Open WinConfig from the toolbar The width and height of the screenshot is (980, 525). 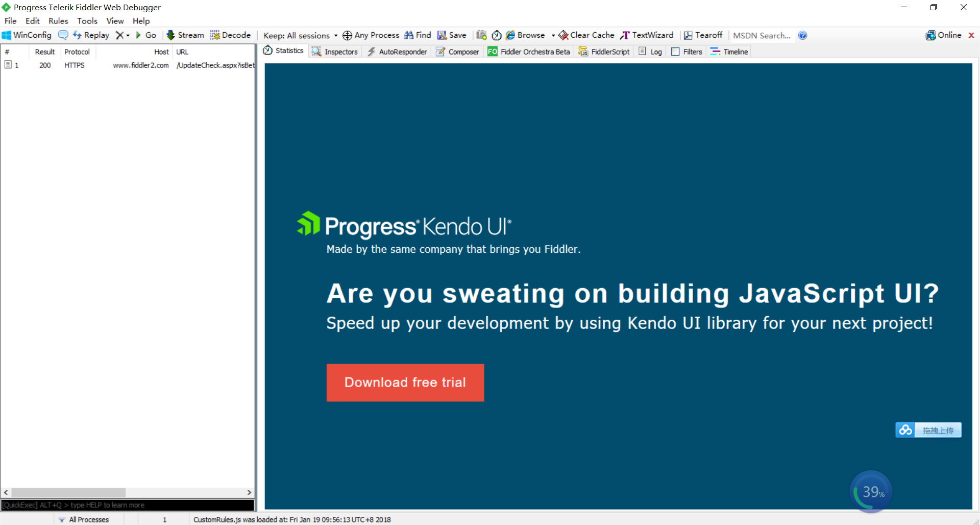pyautogui.click(x=27, y=35)
